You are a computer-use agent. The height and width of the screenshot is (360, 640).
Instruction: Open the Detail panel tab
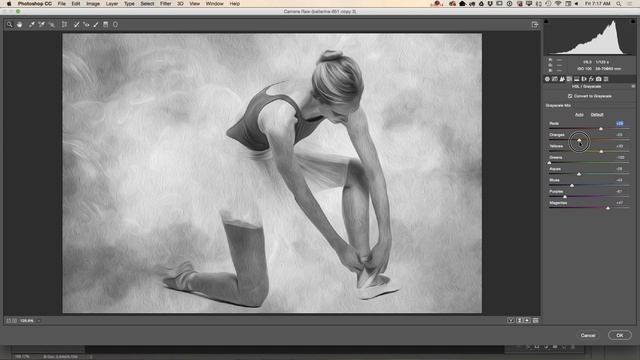[x=562, y=79]
